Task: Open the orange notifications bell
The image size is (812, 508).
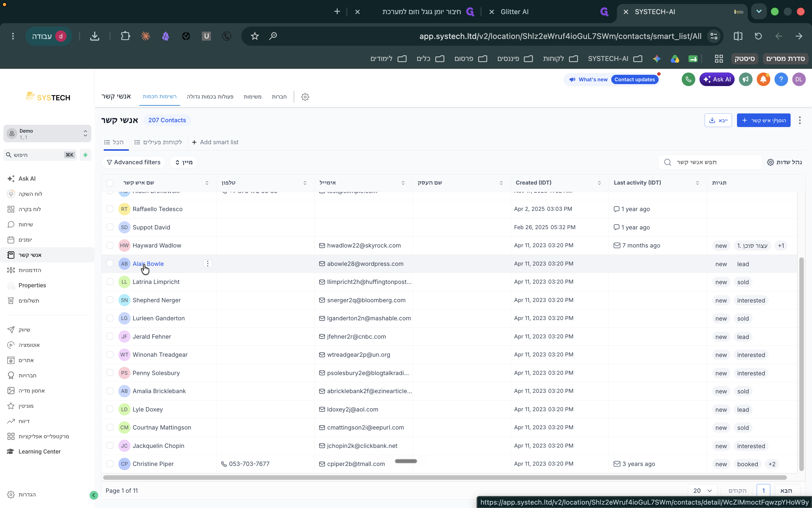Action: [x=763, y=79]
